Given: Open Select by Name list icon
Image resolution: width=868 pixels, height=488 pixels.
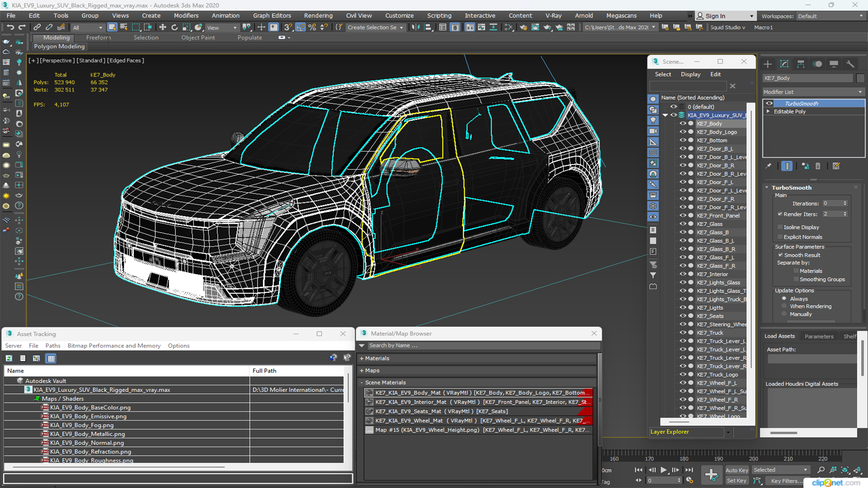Looking at the screenshot, I should 124,27.
